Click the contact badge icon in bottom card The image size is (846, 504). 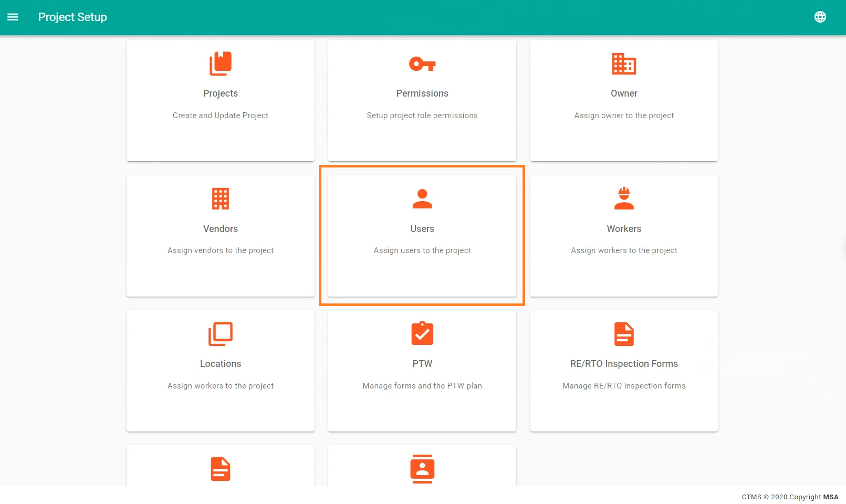(422, 469)
